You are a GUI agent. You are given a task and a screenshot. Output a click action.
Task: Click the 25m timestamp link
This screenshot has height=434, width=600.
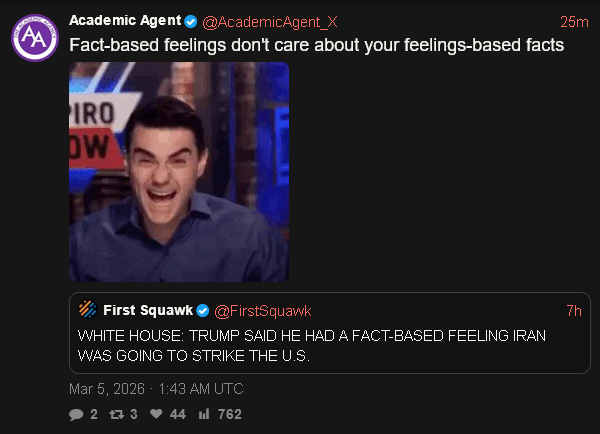[574, 22]
